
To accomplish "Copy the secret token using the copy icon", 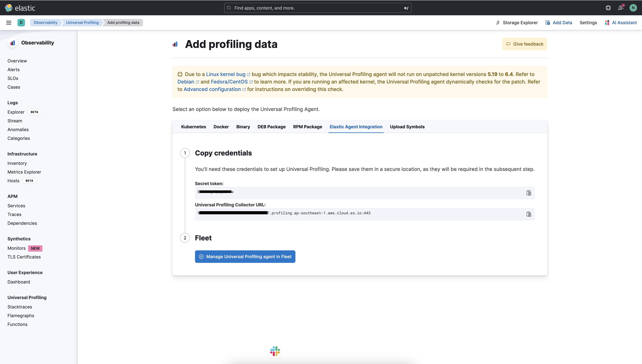I will [529, 193].
